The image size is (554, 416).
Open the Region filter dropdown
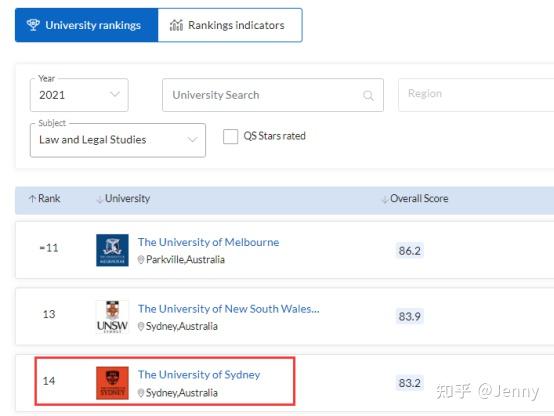tap(476, 95)
